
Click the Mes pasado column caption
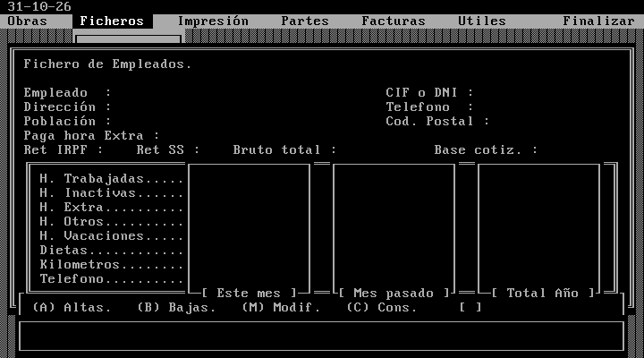point(394,294)
